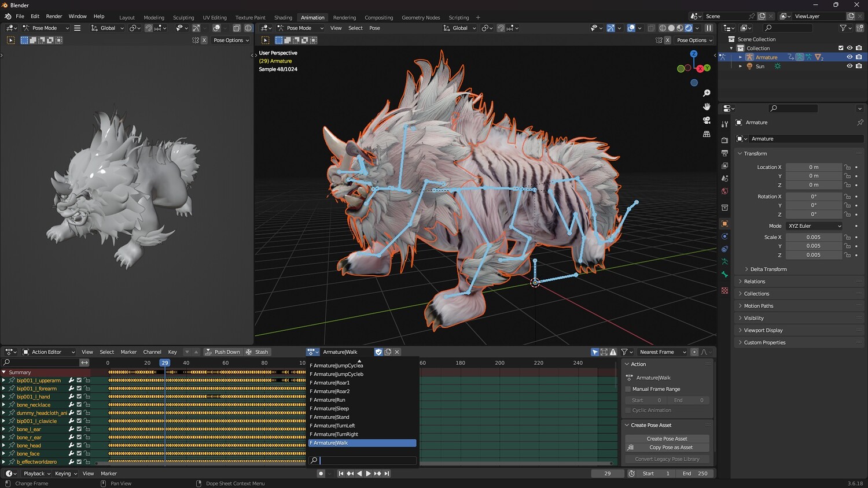Toggle Only Show Errors warning icon
Screen dimensions: 868x488
pyautogui.click(x=613, y=352)
